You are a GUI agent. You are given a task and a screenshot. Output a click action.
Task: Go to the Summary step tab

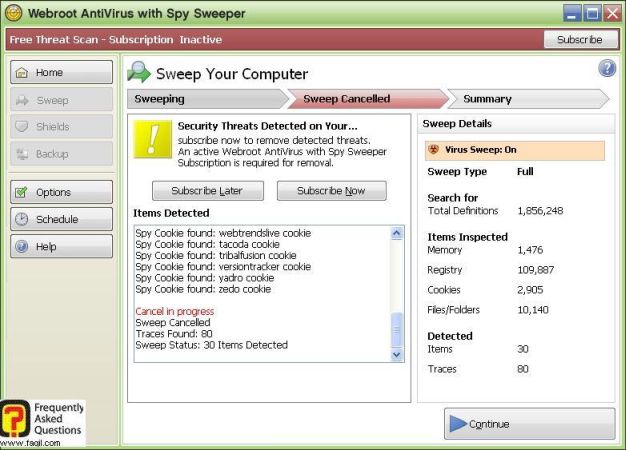tap(529, 99)
